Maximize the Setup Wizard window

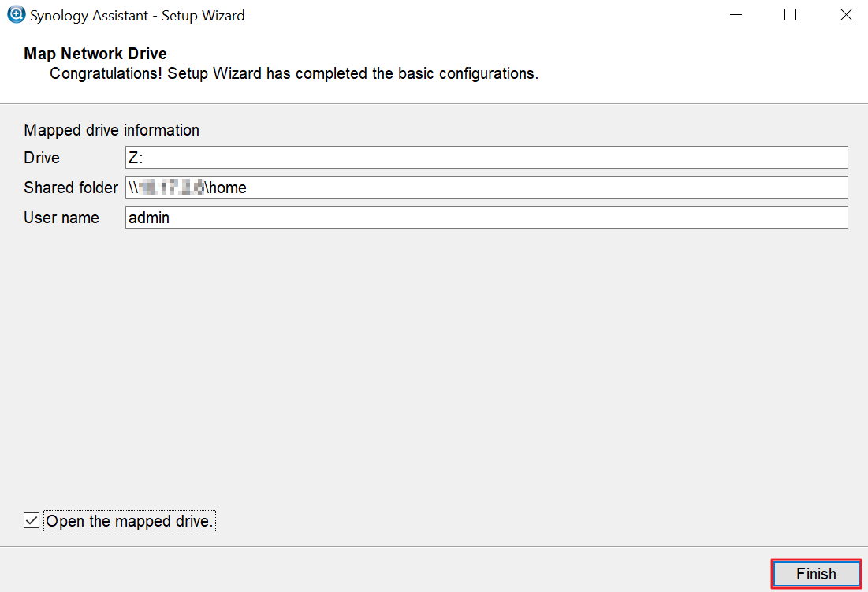tap(791, 15)
